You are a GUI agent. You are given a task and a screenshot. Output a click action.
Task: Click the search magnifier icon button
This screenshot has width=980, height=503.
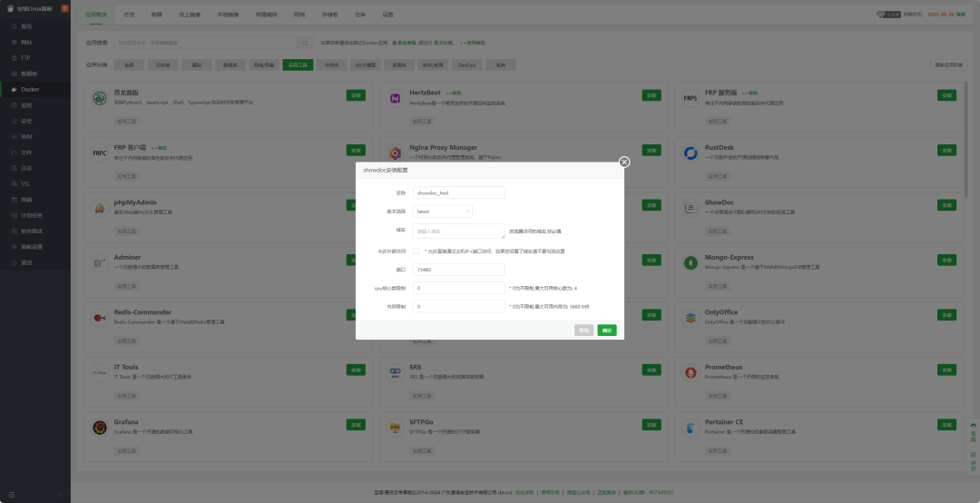pos(305,43)
